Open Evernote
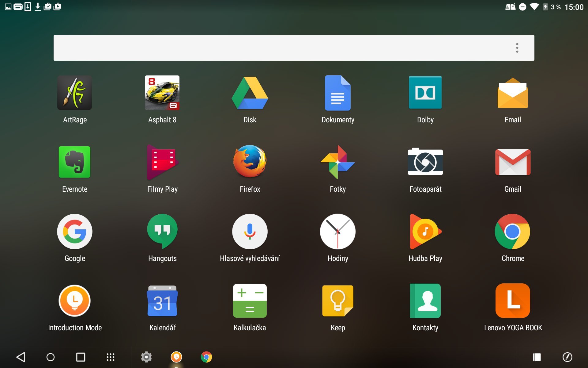 coord(74,162)
